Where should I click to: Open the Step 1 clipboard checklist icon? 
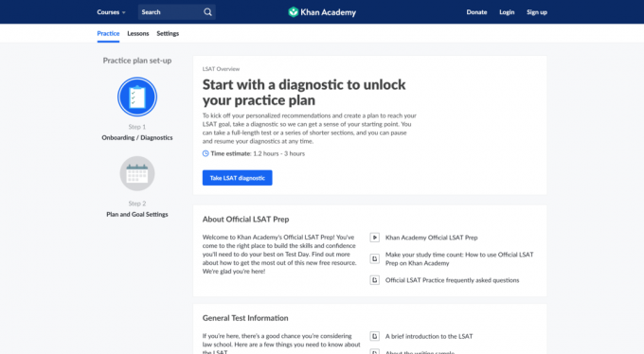[x=137, y=97]
